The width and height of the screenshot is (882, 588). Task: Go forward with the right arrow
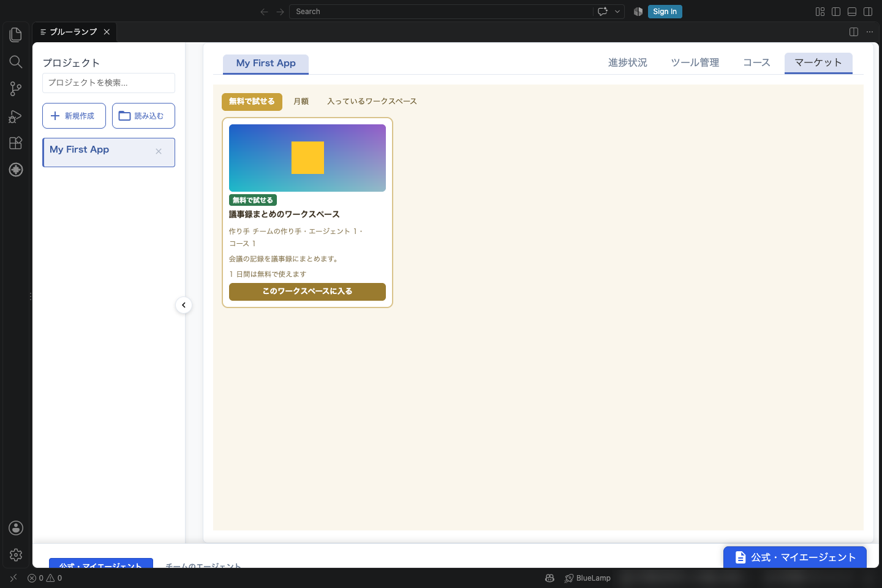[x=280, y=12]
